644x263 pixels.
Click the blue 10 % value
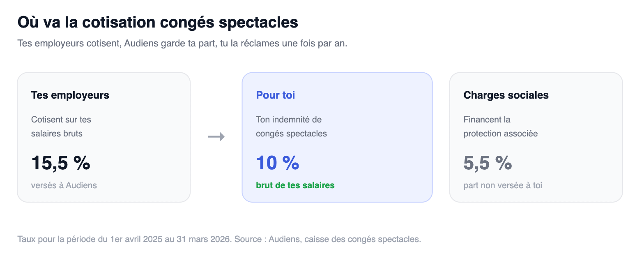point(278,163)
